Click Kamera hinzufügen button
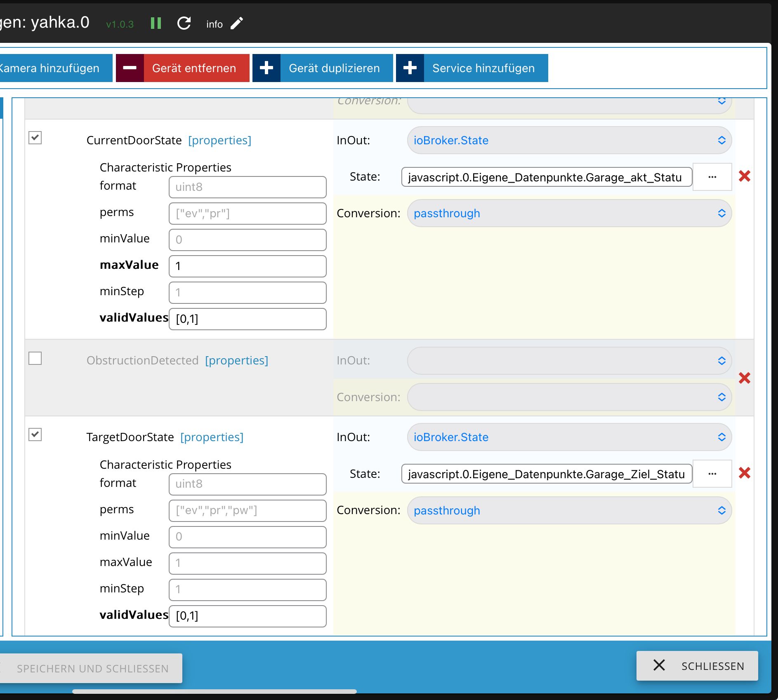Screen dimensions: 778x700 pyautogui.click(x=56, y=68)
